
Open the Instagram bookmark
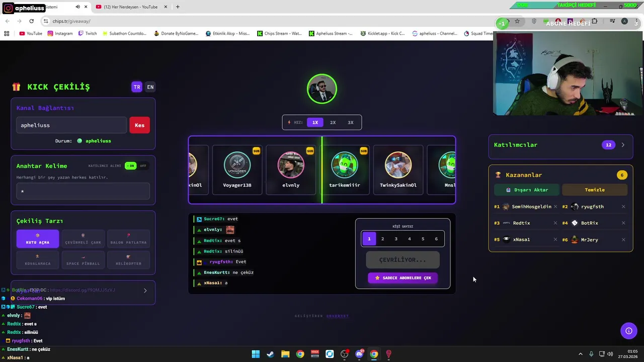(x=60, y=34)
